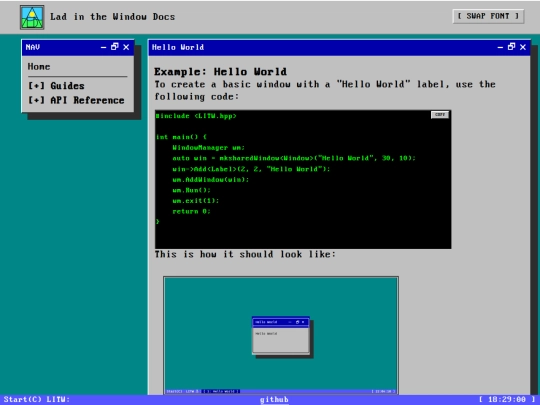Click the 'This is how it should look like:' text
Screen dimensions: 540x405
(245, 255)
